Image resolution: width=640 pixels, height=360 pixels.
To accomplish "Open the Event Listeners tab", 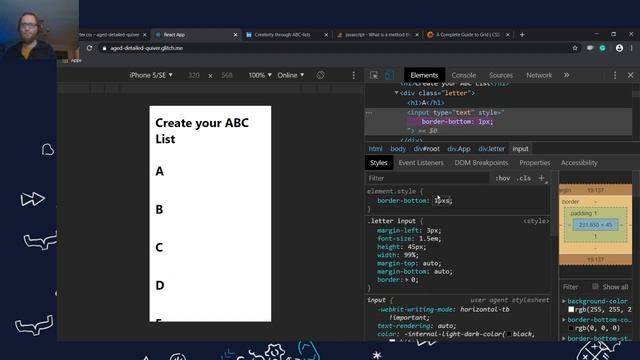I will (421, 162).
